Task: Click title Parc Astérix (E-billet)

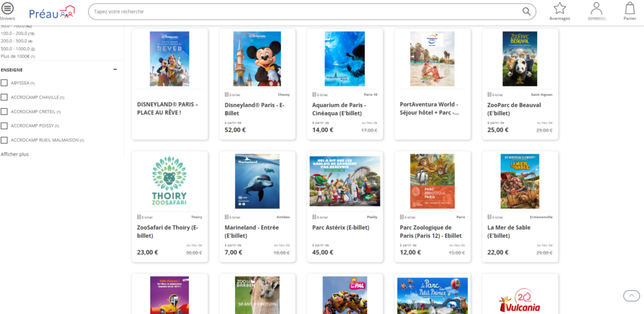Action: pos(340,227)
